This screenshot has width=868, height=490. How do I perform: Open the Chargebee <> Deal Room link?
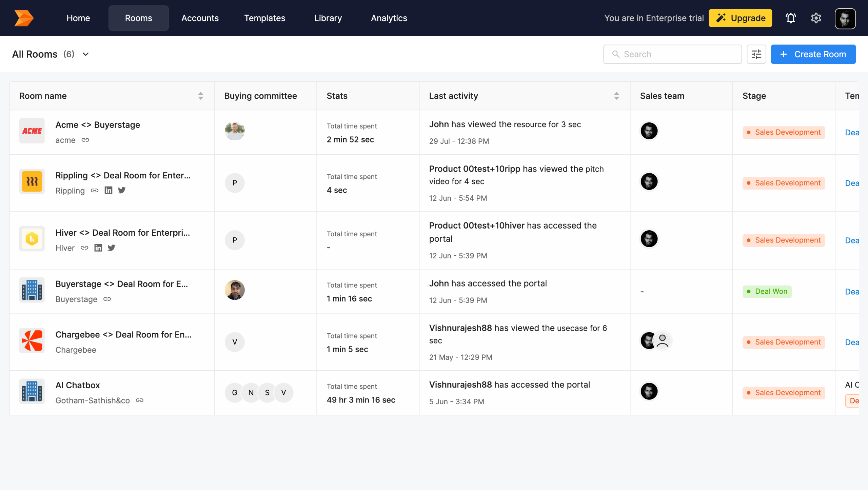pyautogui.click(x=123, y=335)
